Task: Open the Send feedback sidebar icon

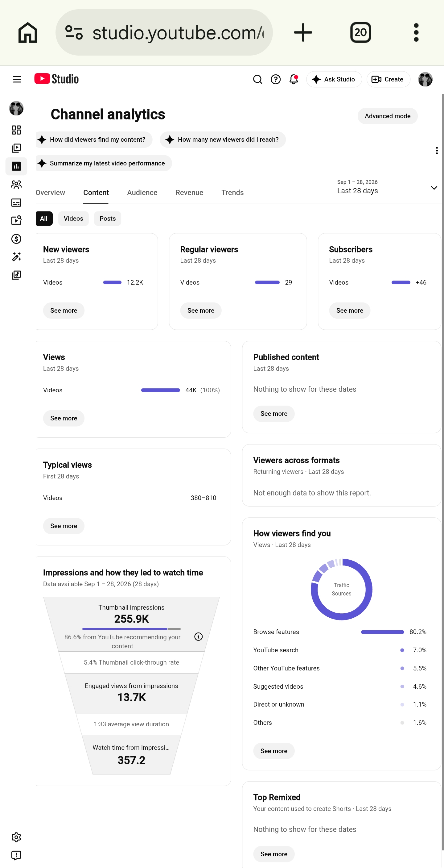Action: point(16,856)
